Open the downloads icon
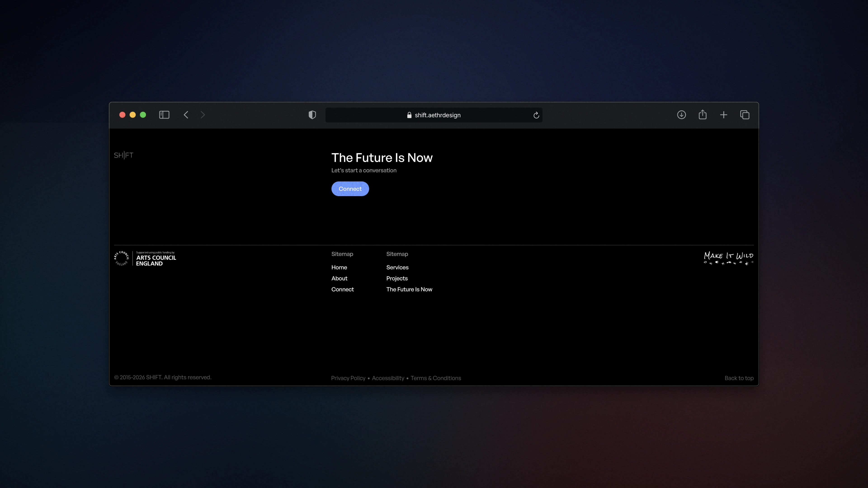Screen dimensions: 868x488 click(x=681, y=115)
